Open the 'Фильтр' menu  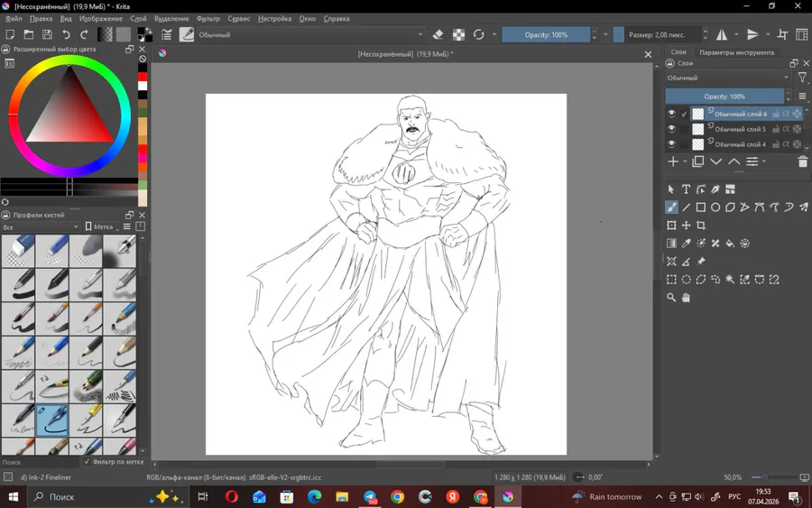(x=208, y=19)
